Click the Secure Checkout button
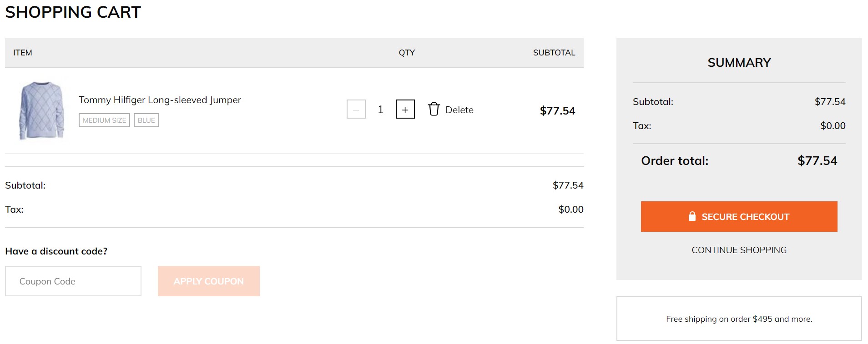This screenshot has height=344, width=868. tap(739, 216)
